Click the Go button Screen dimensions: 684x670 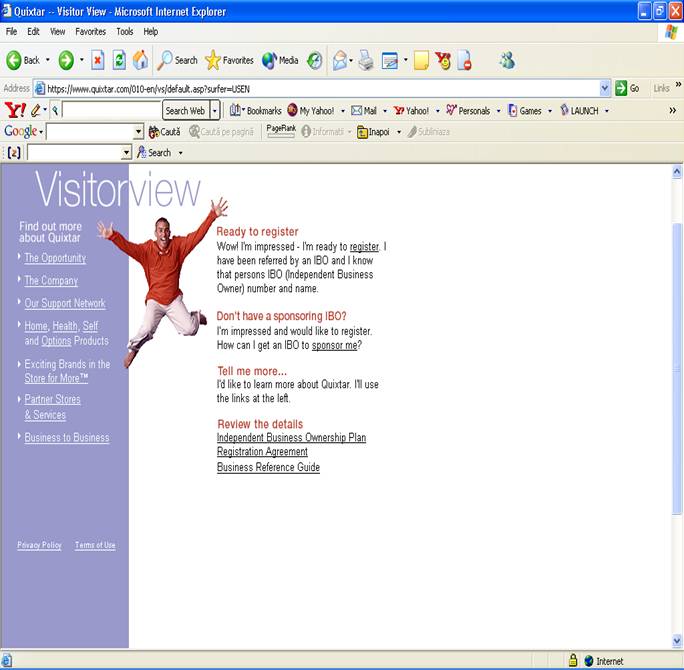627,88
